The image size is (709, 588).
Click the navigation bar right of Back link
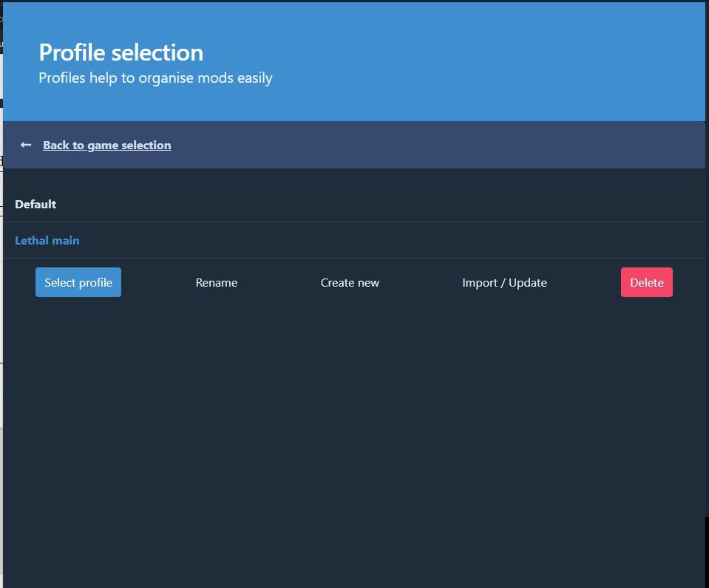coord(444,146)
